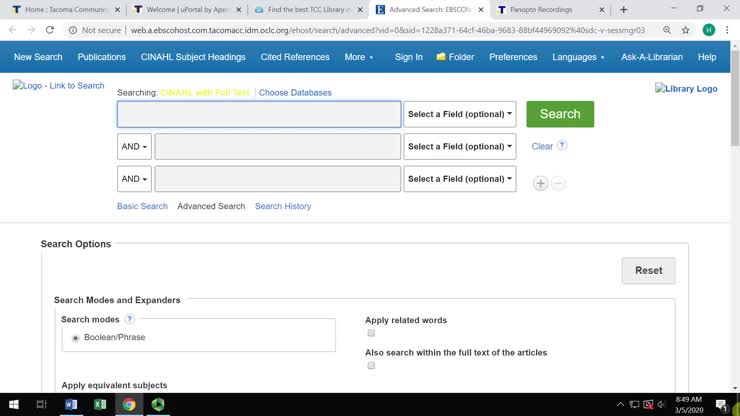Viewport: 740px width, 416px height.
Task: Open second row Select a Field dropdown
Action: click(x=460, y=146)
